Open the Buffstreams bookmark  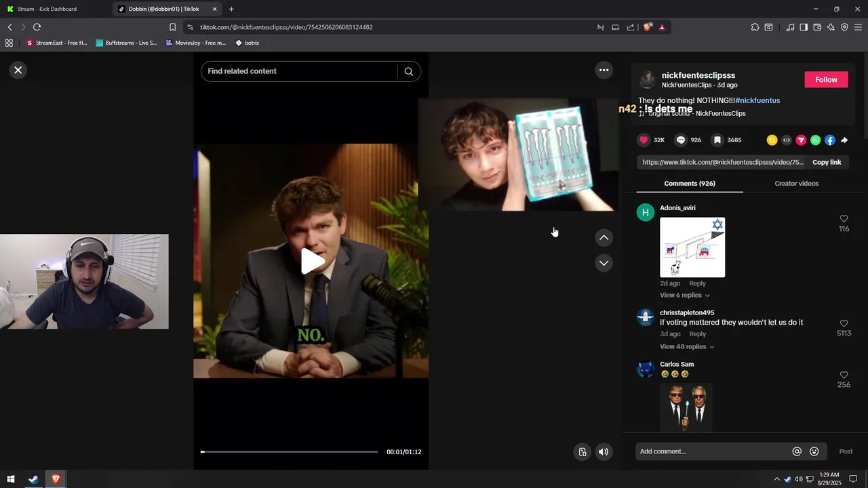[x=126, y=43]
